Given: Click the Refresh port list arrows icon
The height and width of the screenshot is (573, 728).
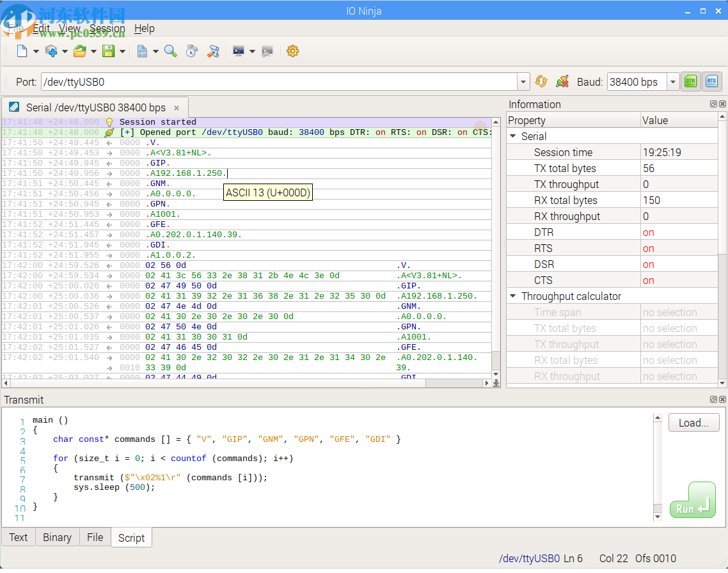Looking at the screenshot, I should (x=541, y=82).
